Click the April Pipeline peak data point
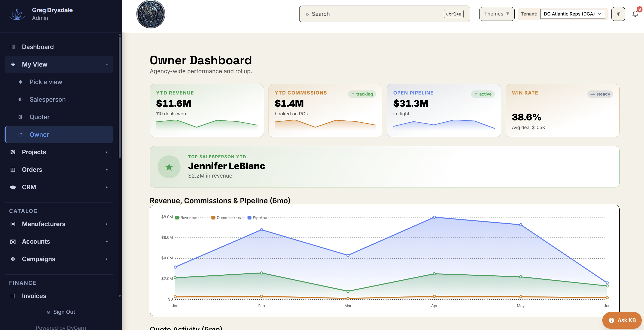This screenshot has height=330, width=644. click(434, 217)
